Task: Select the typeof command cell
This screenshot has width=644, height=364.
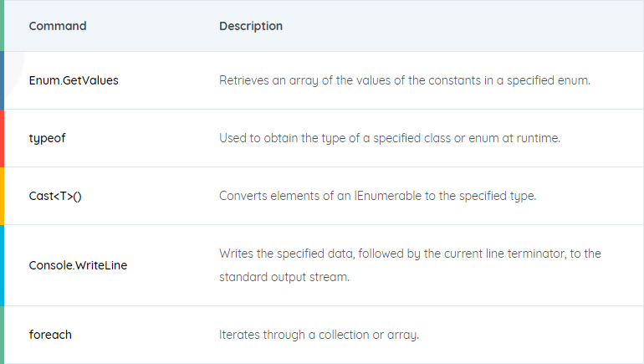Action: [47, 138]
